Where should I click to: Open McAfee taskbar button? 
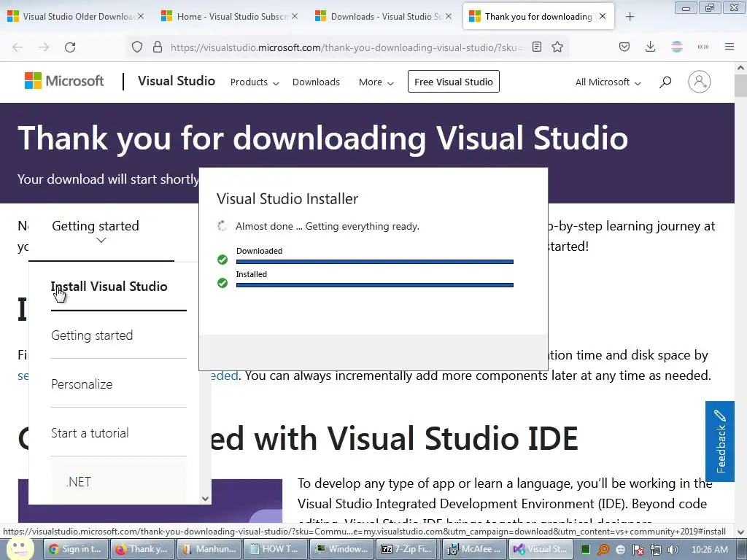click(x=474, y=549)
